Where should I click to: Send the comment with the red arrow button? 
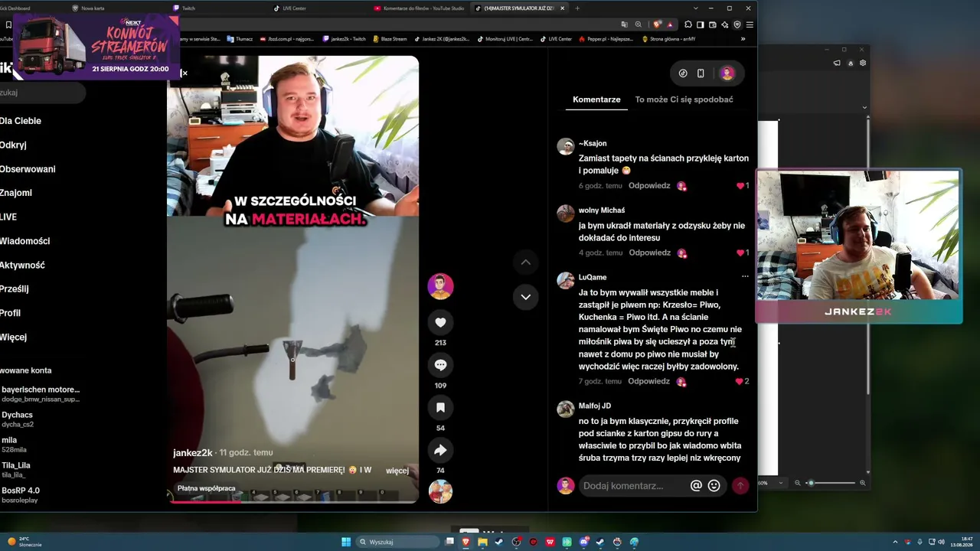(x=740, y=485)
